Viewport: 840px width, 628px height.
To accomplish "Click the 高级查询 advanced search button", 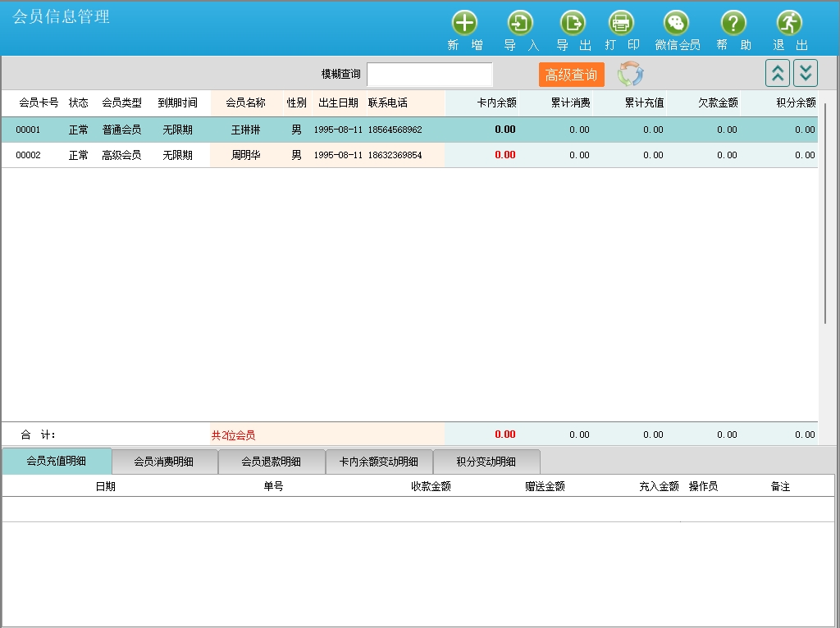I will [x=572, y=75].
